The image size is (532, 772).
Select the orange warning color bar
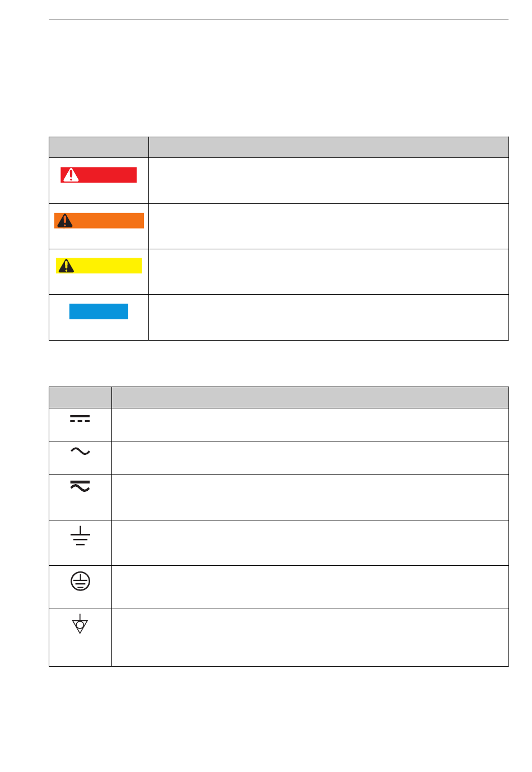point(99,221)
